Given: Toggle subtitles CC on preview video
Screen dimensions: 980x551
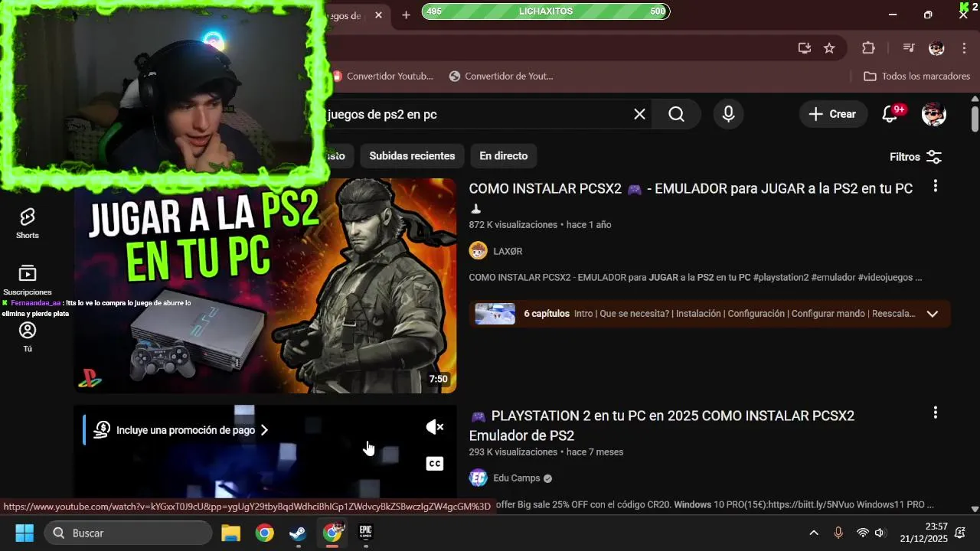Looking at the screenshot, I should (435, 464).
